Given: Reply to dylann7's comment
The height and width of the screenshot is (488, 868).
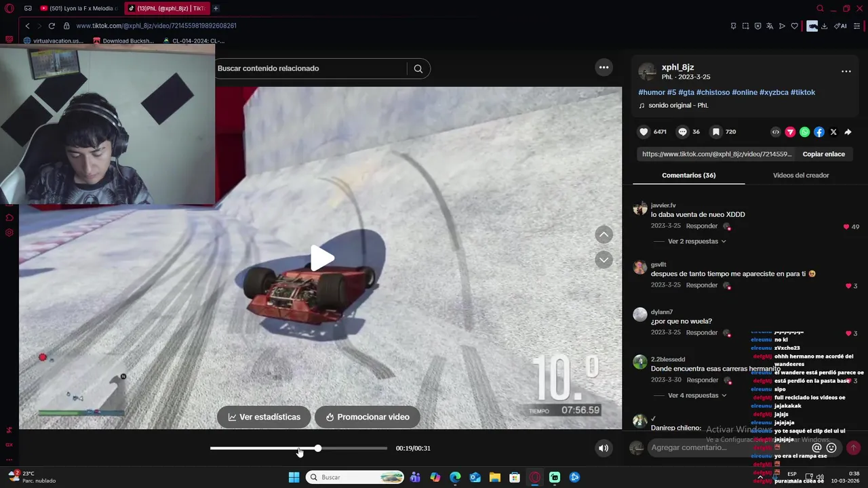Looking at the screenshot, I should [701, 333].
